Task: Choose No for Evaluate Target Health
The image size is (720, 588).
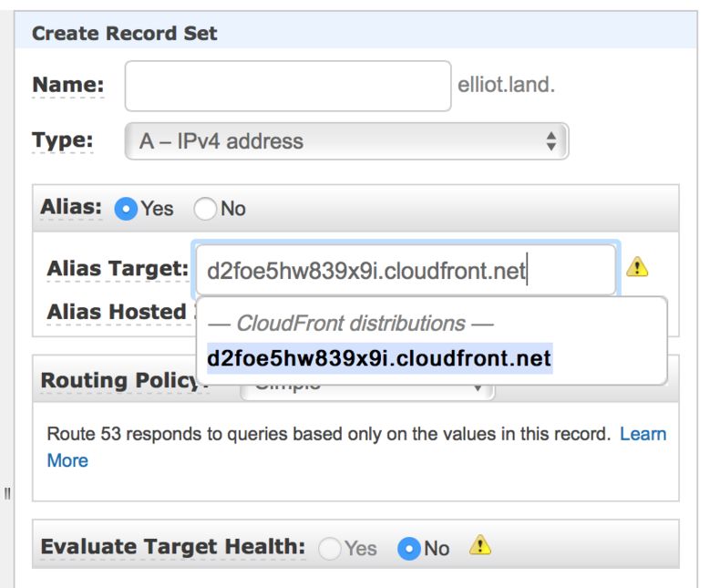Action: [x=409, y=548]
